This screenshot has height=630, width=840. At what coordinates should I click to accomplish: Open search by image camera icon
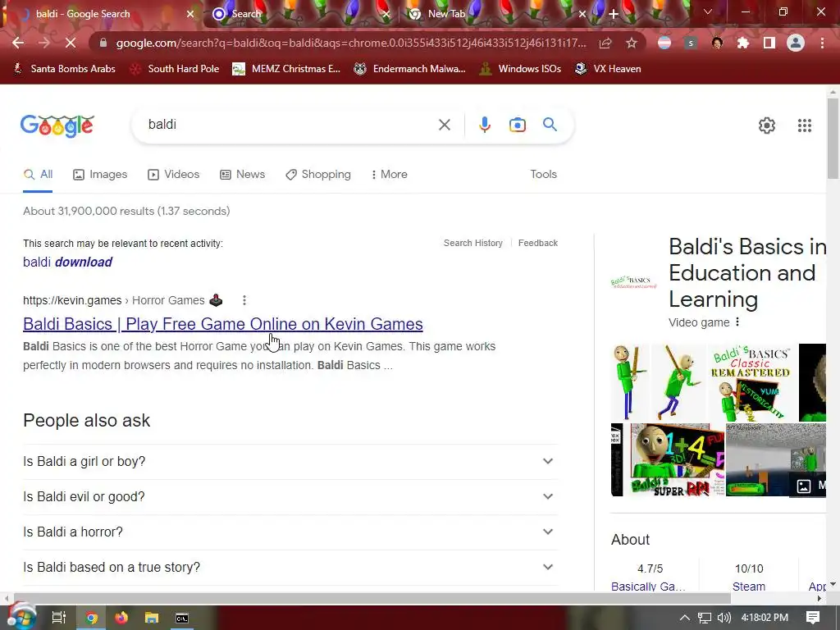point(517,125)
